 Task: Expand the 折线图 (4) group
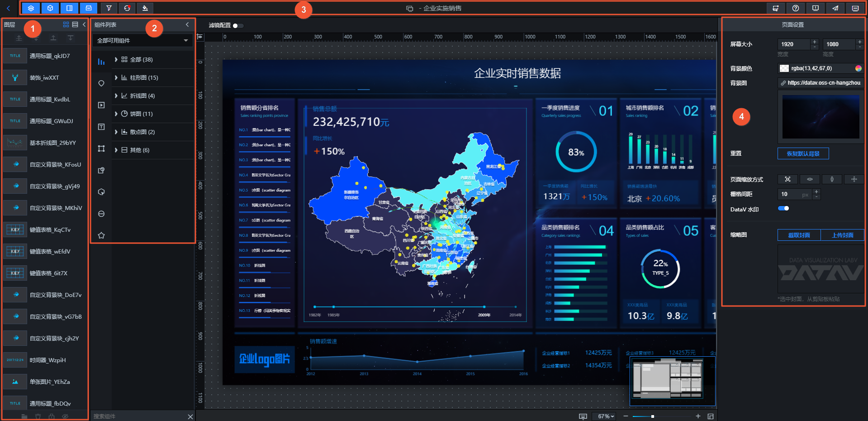point(153,96)
